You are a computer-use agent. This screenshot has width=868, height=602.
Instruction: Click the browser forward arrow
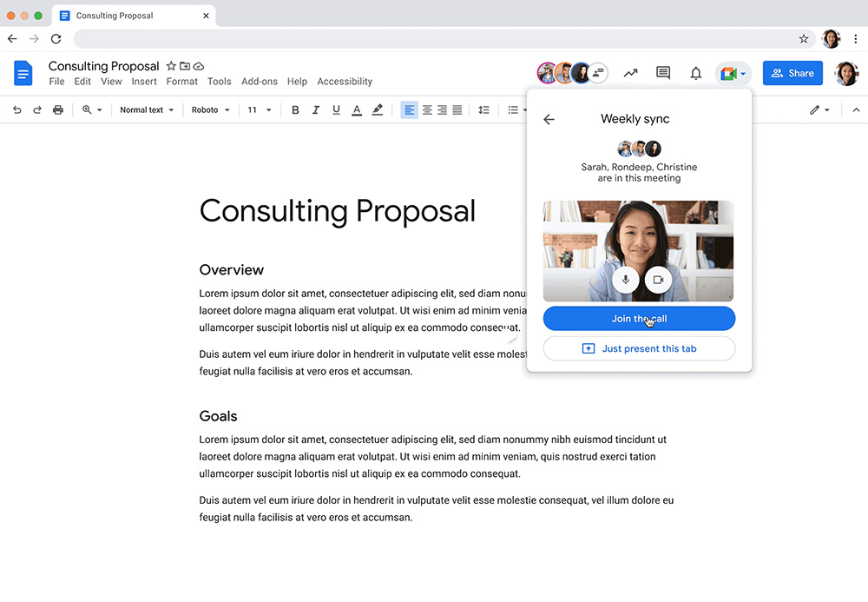(x=35, y=39)
